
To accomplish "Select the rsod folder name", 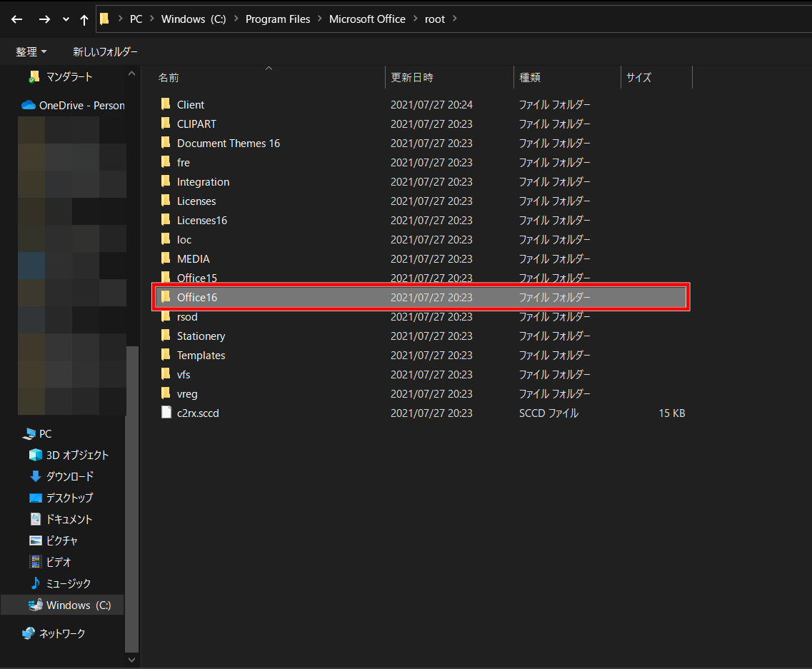I will tap(187, 317).
